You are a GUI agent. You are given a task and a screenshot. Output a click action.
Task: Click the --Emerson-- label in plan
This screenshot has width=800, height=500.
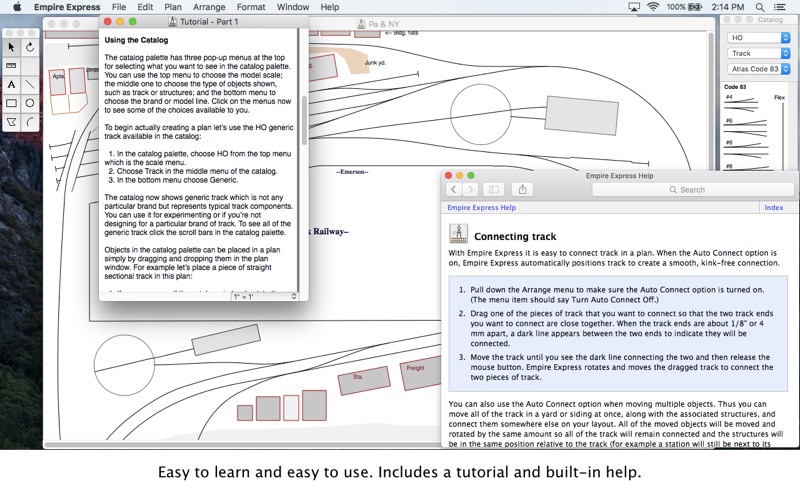352,172
